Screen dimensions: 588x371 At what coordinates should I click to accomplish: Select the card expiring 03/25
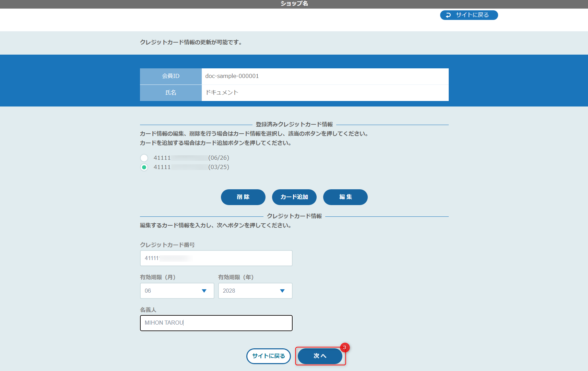point(144,167)
